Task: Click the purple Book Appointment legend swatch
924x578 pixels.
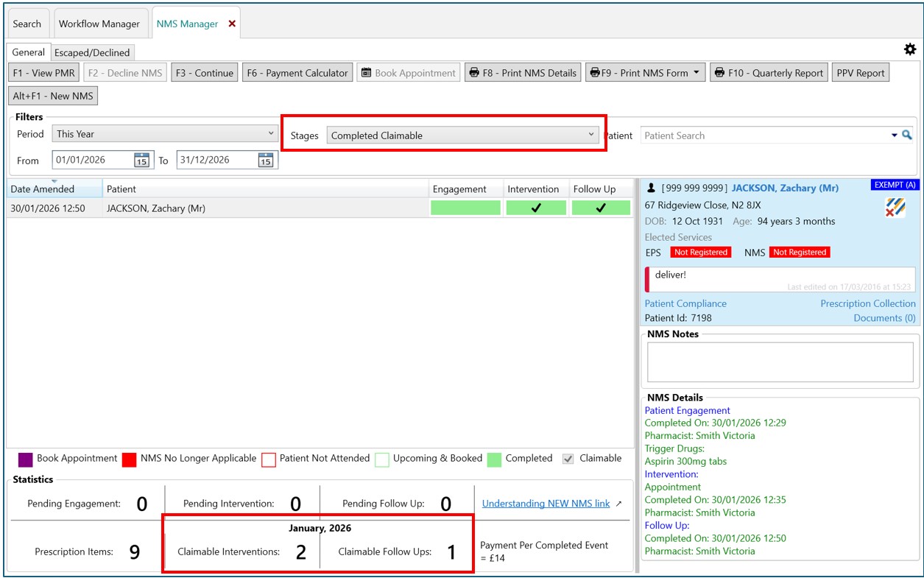Action: pyautogui.click(x=25, y=459)
